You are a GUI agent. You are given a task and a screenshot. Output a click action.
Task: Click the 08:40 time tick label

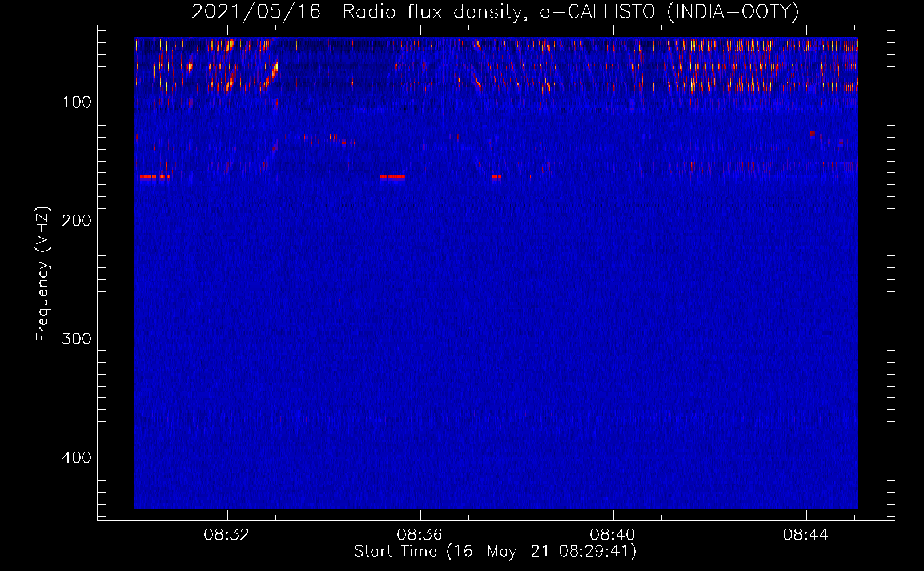[x=613, y=535]
